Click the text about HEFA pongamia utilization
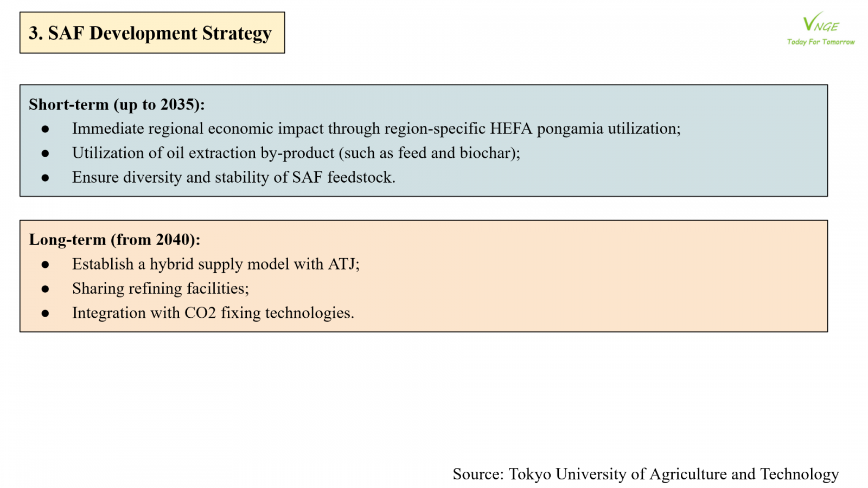The image size is (868, 488). [376, 129]
